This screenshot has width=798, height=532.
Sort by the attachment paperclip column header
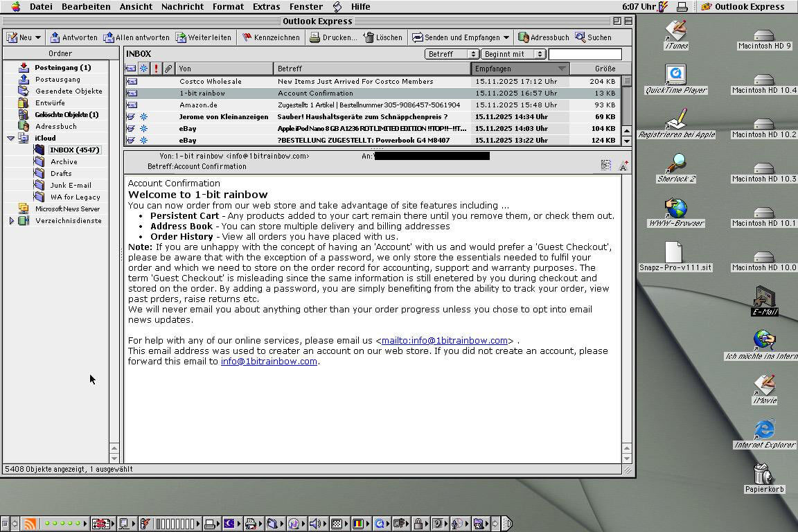(168, 69)
